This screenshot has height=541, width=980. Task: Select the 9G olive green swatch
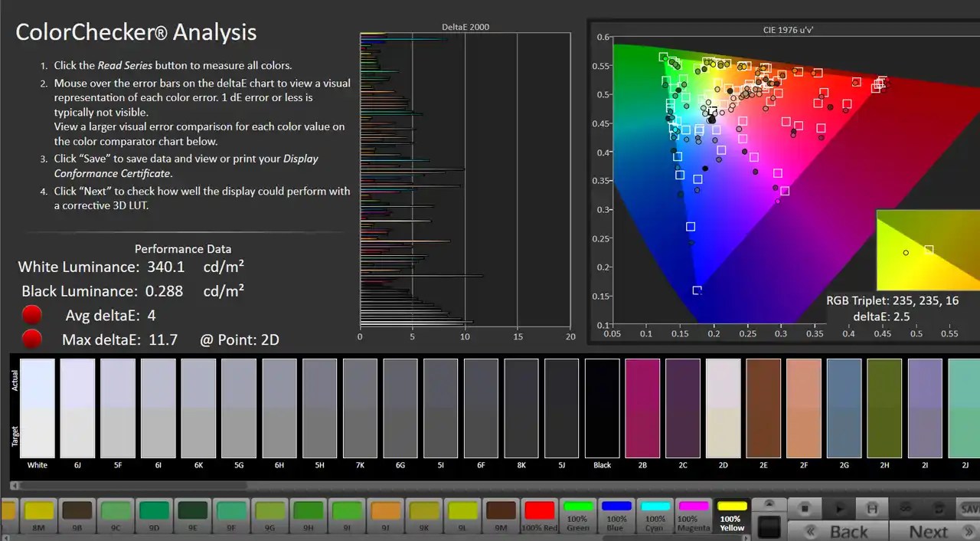[269, 515]
